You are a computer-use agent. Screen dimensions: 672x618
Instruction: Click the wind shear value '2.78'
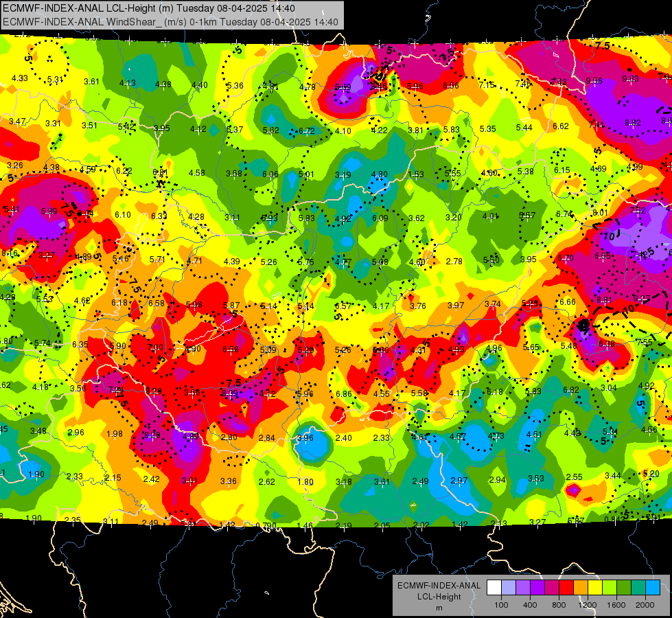(454, 262)
